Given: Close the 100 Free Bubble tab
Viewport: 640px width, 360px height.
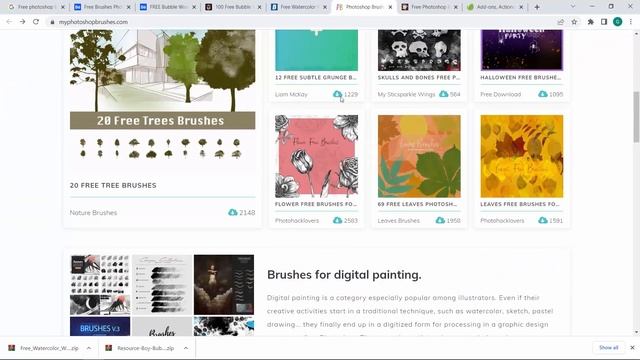Looking at the screenshot, I should (259, 7).
